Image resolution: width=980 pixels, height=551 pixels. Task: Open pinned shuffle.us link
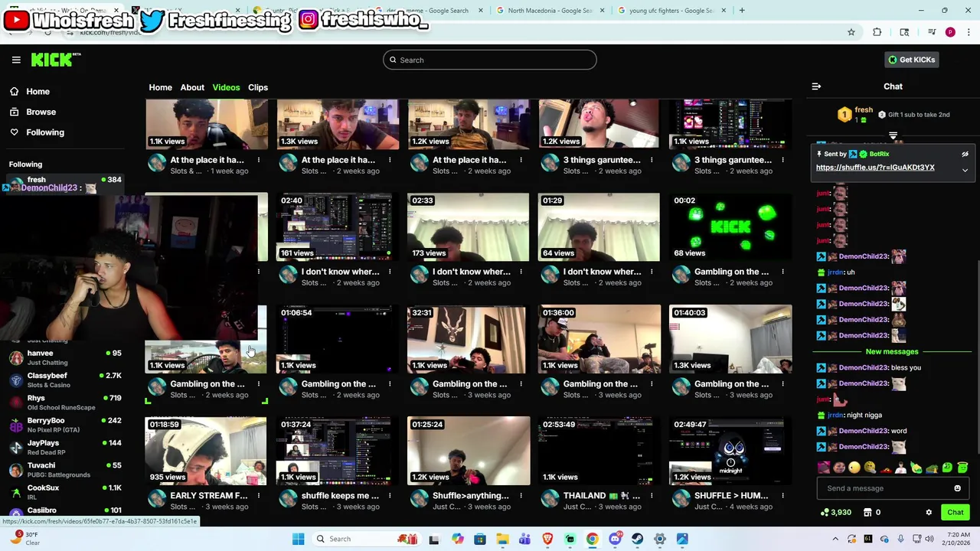(875, 168)
